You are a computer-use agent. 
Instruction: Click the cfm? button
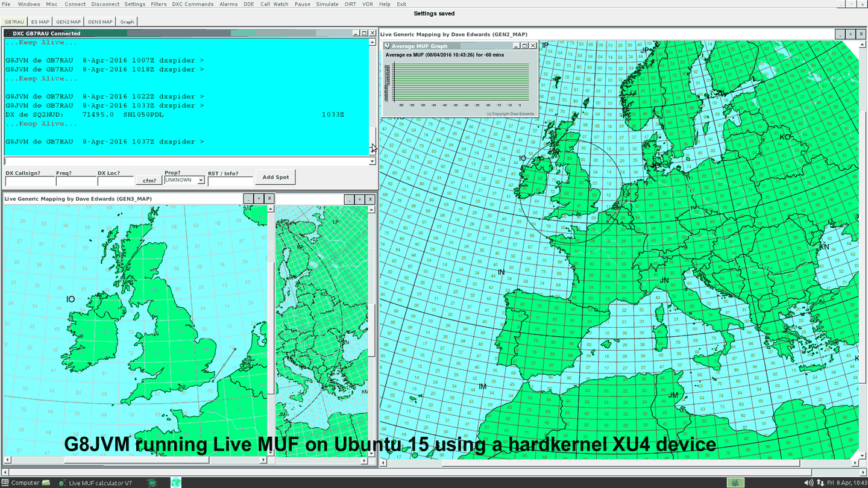[x=149, y=180]
